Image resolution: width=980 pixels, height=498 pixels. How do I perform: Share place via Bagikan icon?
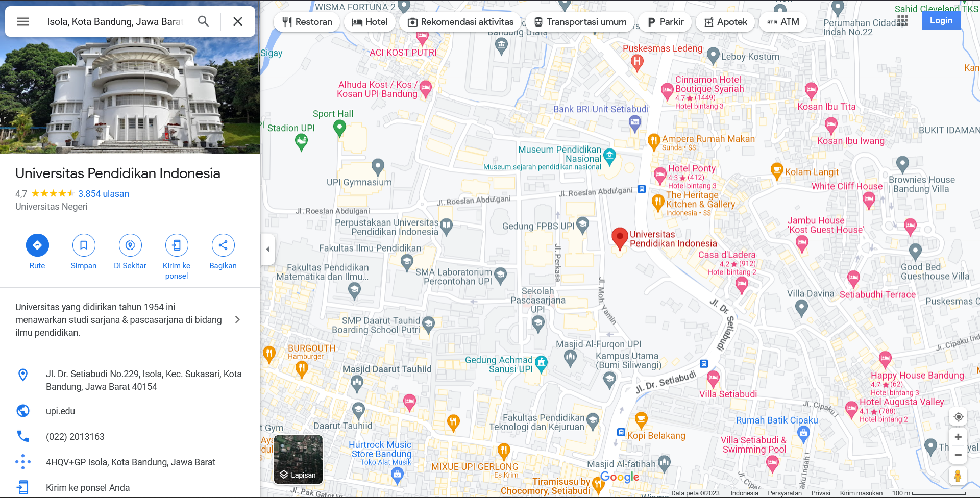(x=223, y=245)
